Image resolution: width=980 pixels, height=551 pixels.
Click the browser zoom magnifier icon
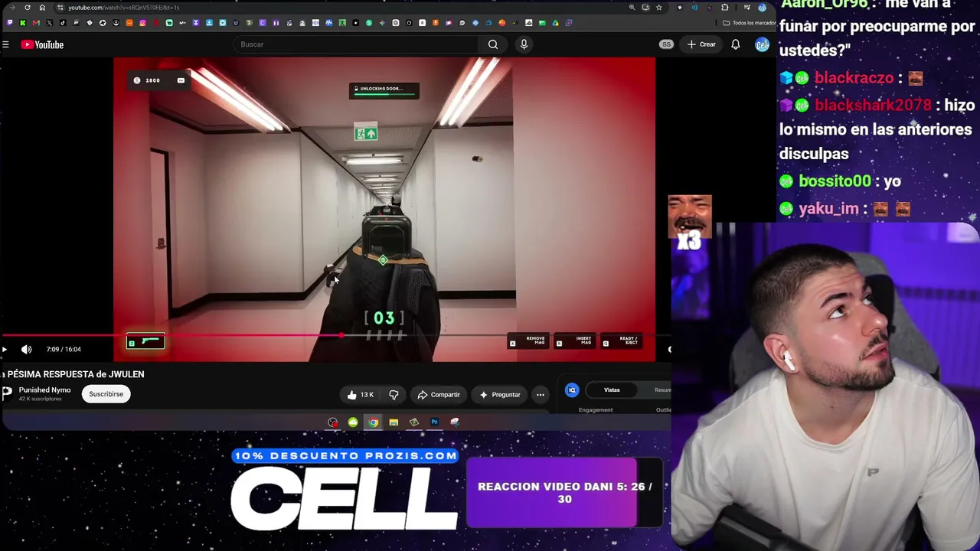click(x=632, y=8)
